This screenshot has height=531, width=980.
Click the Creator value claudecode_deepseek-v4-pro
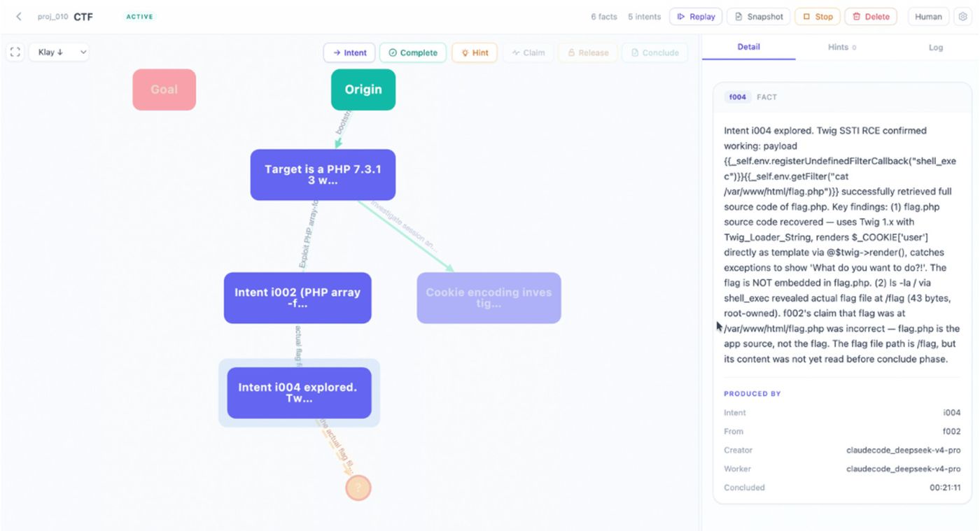click(903, 451)
